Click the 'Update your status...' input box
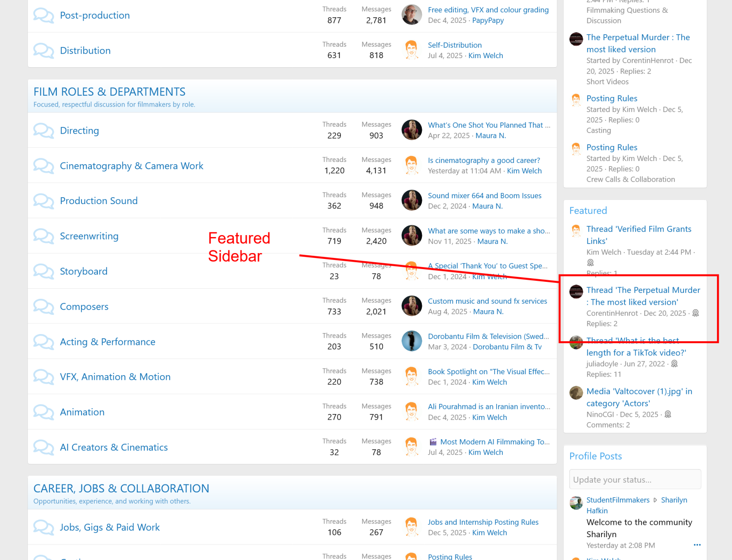Viewport: 732px width, 560px height. [635, 479]
